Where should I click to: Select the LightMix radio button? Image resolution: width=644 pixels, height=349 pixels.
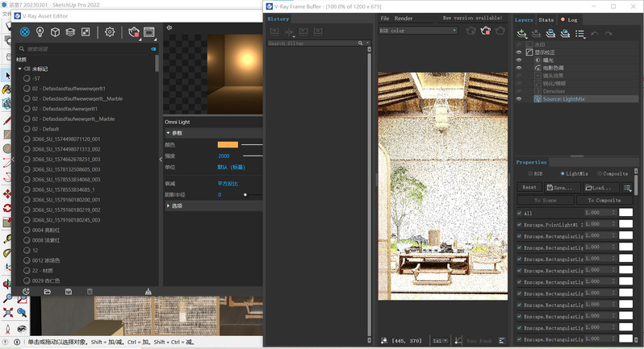tap(563, 173)
